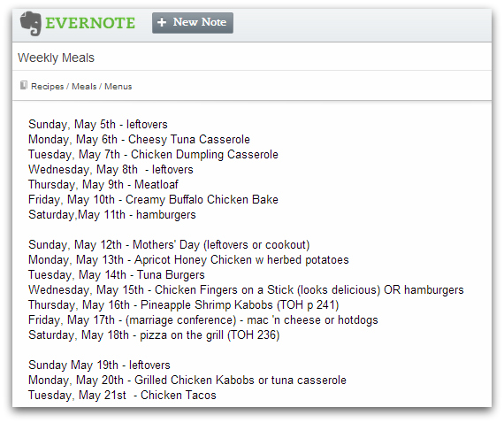Place cursor on Tuna Burgers line
The image size is (504, 423).
pos(117,274)
